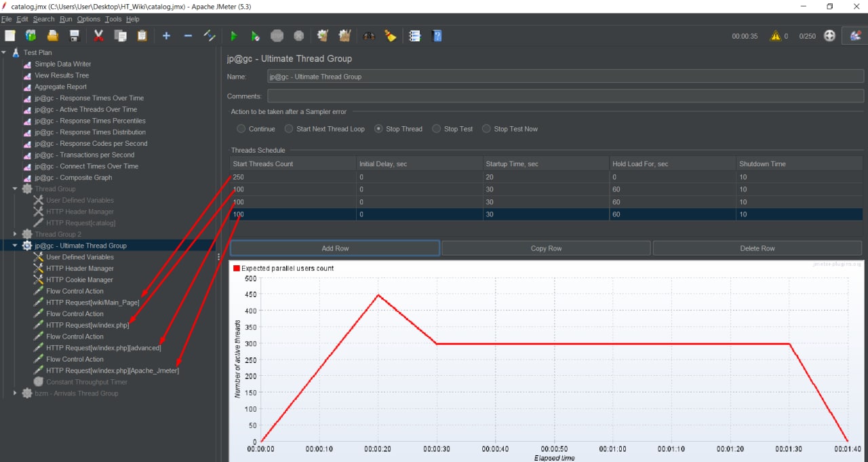
Task: Click the Cut scissors icon
Action: pyautogui.click(x=98, y=35)
